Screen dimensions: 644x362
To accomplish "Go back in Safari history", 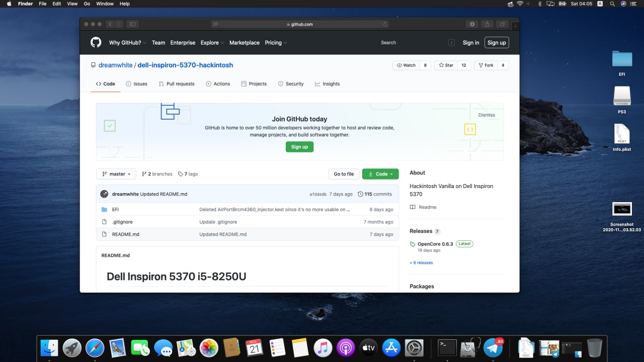I will tap(110, 24).
